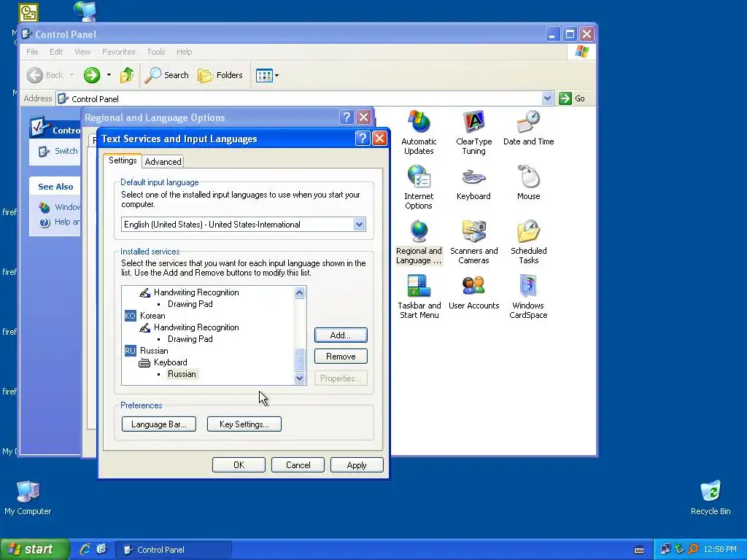Open Windows CardSpace icon
Screen dimensions: 747x560
(x=528, y=297)
